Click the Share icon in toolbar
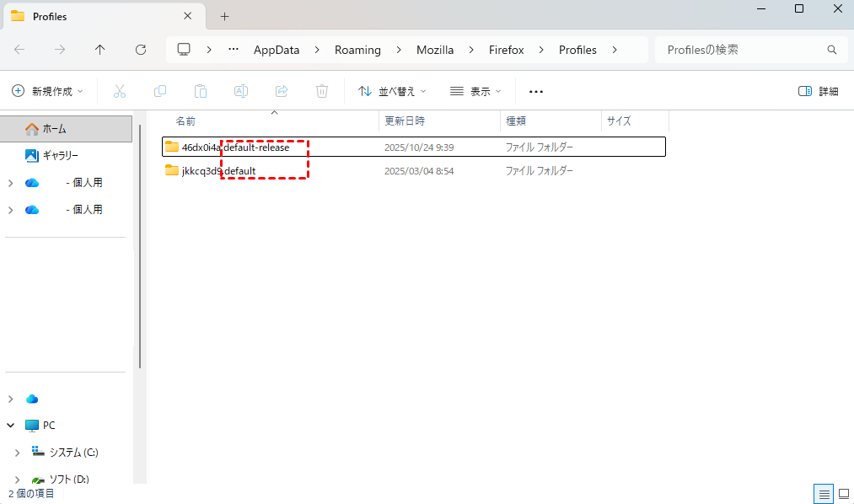The image size is (854, 504). point(282,91)
